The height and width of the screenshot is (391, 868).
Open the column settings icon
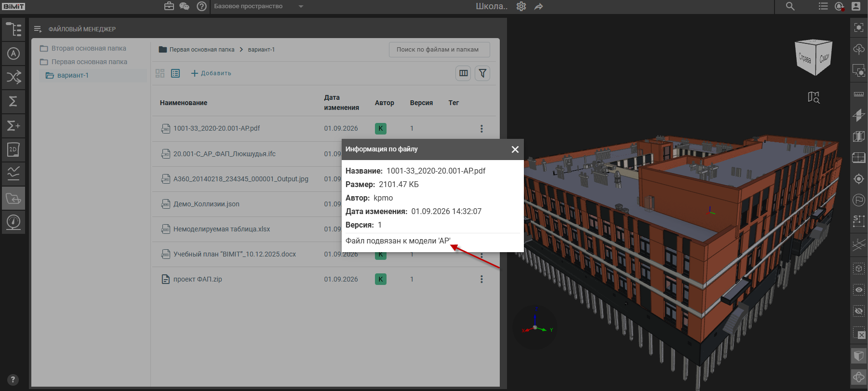pyautogui.click(x=463, y=73)
